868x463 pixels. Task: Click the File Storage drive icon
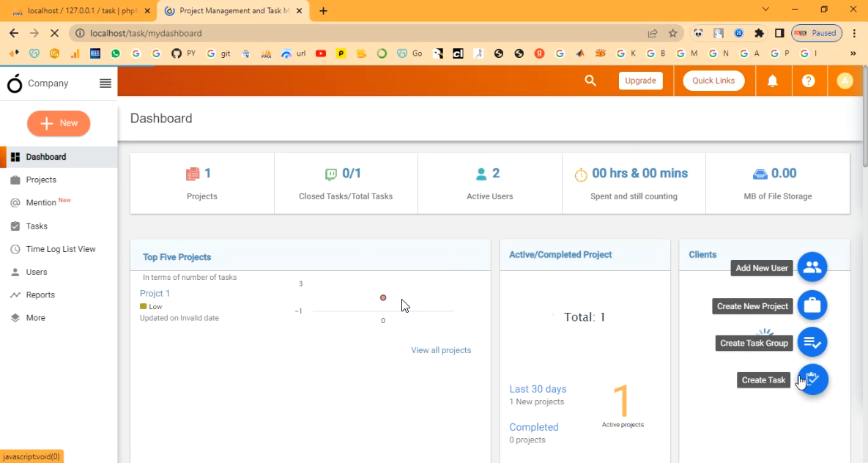click(760, 174)
